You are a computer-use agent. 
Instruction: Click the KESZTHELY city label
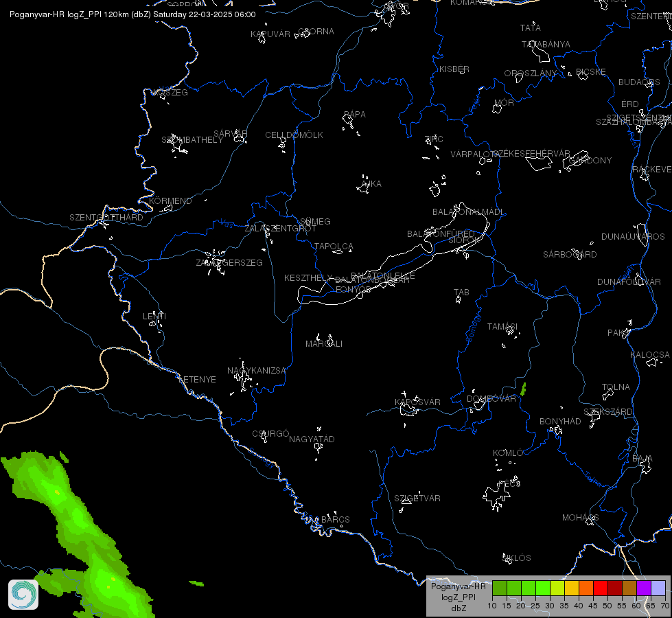tap(308, 278)
